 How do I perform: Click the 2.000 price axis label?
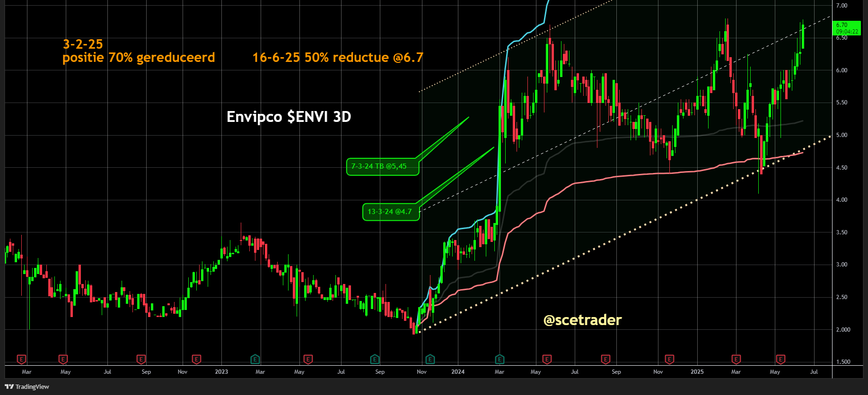pos(843,330)
